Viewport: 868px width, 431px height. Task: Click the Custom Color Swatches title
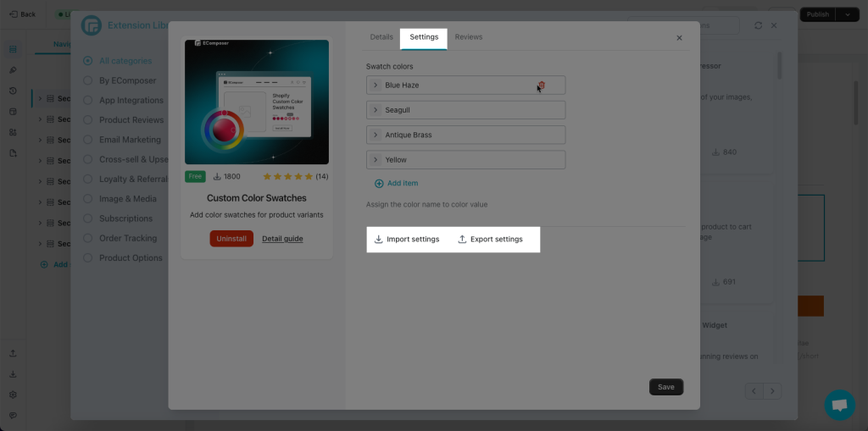[x=256, y=198]
